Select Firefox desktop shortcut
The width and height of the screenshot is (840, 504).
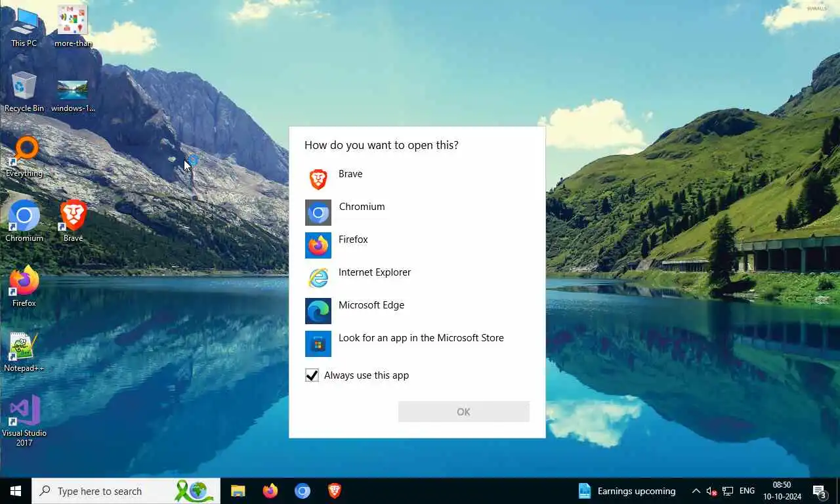[x=24, y=287]
